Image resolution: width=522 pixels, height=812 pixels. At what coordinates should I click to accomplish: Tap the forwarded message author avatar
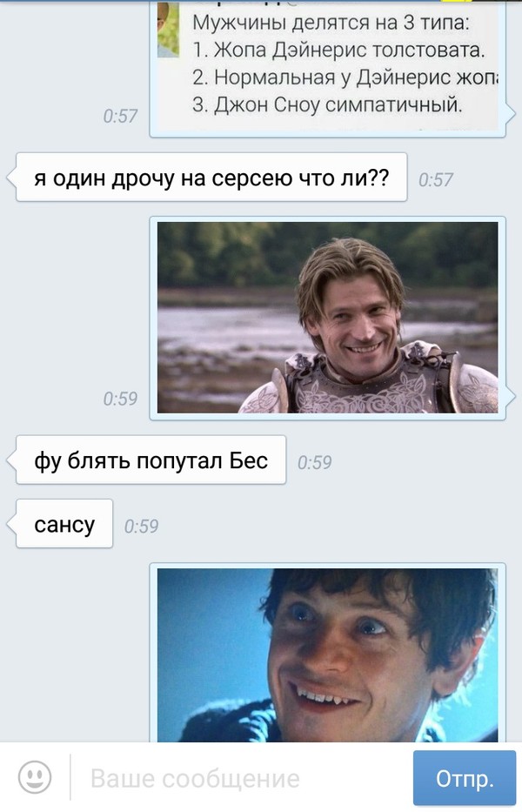(168, 29)
